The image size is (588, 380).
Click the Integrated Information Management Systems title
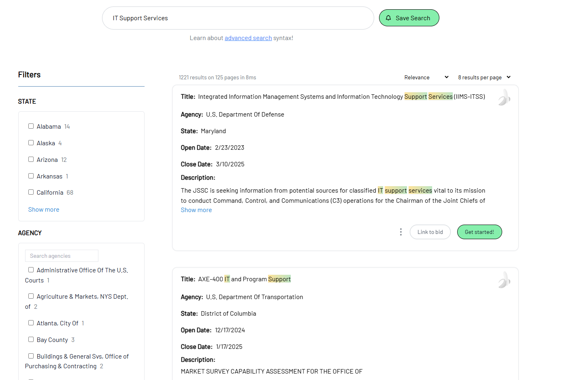coord(341,97)
